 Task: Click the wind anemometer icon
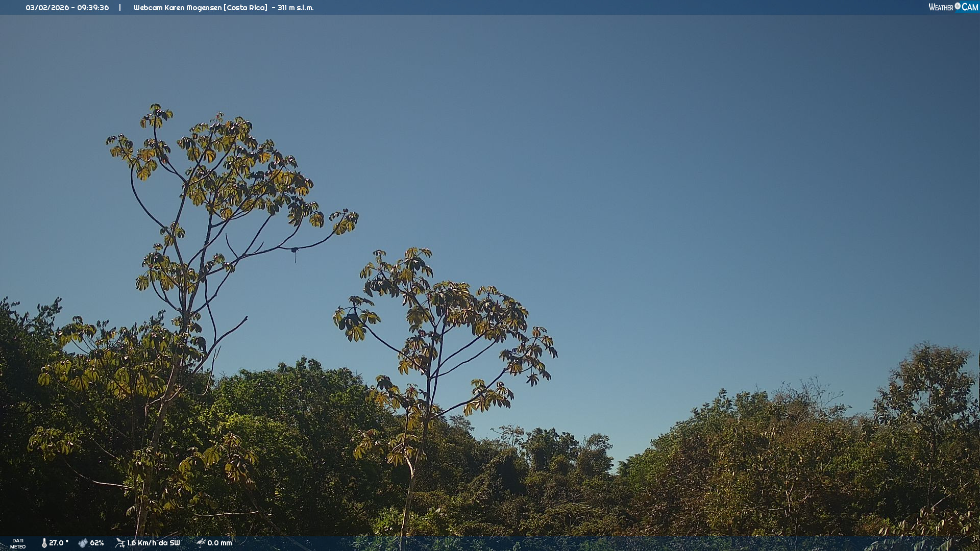click(120, 543)
